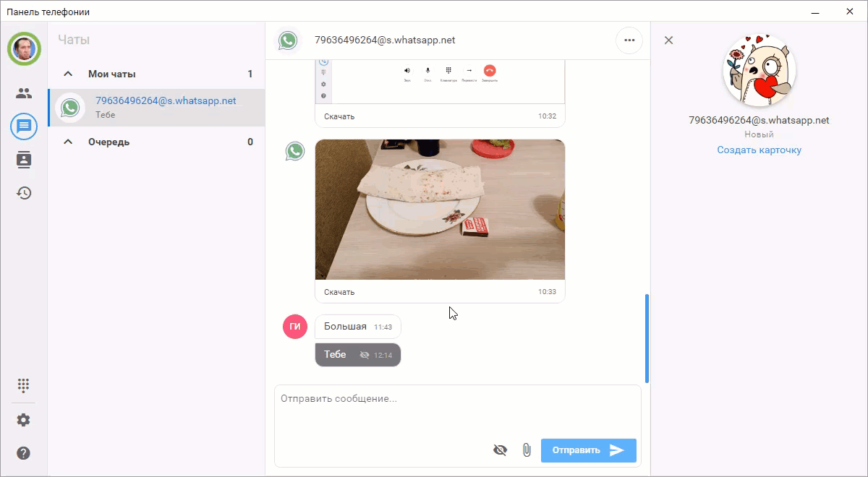Open the chat options three-dot menu
Image resolution: width=868 pixels, height=477 pixels.
[629, 40]
